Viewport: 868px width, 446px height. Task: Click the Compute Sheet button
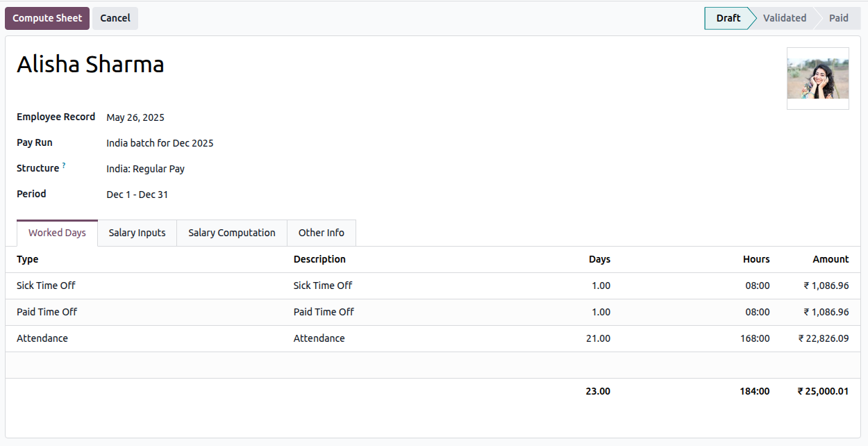(47, 18)
